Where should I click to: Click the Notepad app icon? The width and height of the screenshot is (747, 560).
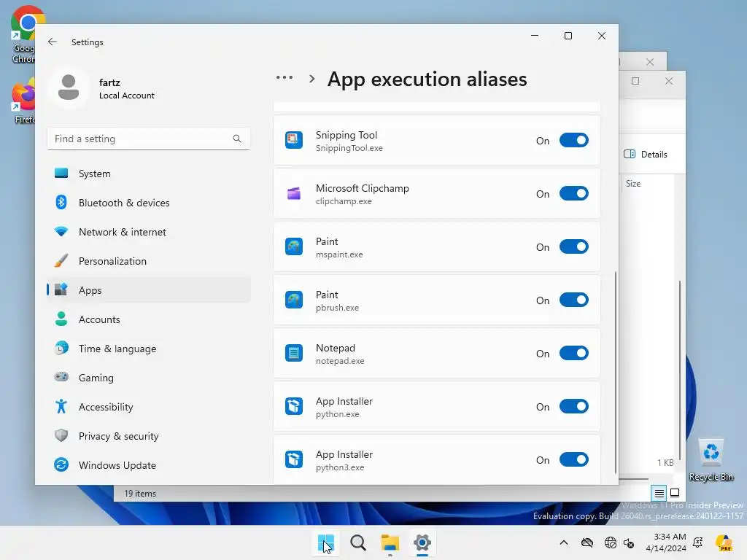point(294,354)
